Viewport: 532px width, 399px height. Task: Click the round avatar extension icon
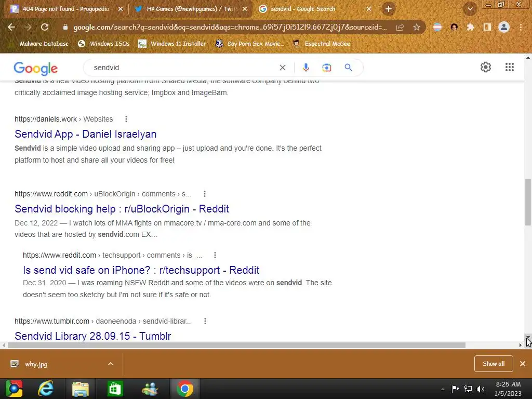[454, 27]
